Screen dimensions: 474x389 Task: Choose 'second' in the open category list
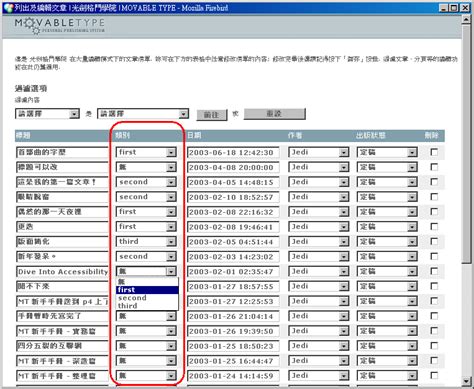point(147,298)
